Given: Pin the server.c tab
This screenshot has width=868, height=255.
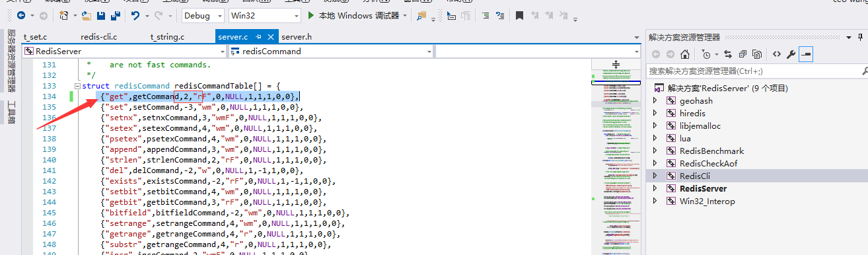Looking at the screenshot, I should coord(259,37).
